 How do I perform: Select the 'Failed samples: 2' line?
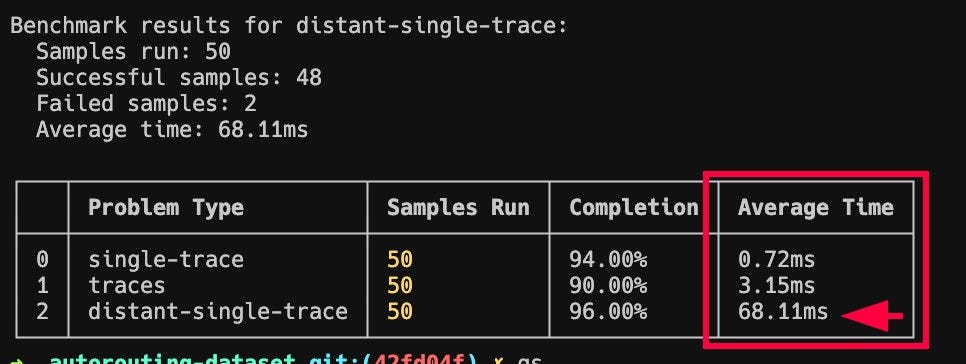[x=146, y=103]
